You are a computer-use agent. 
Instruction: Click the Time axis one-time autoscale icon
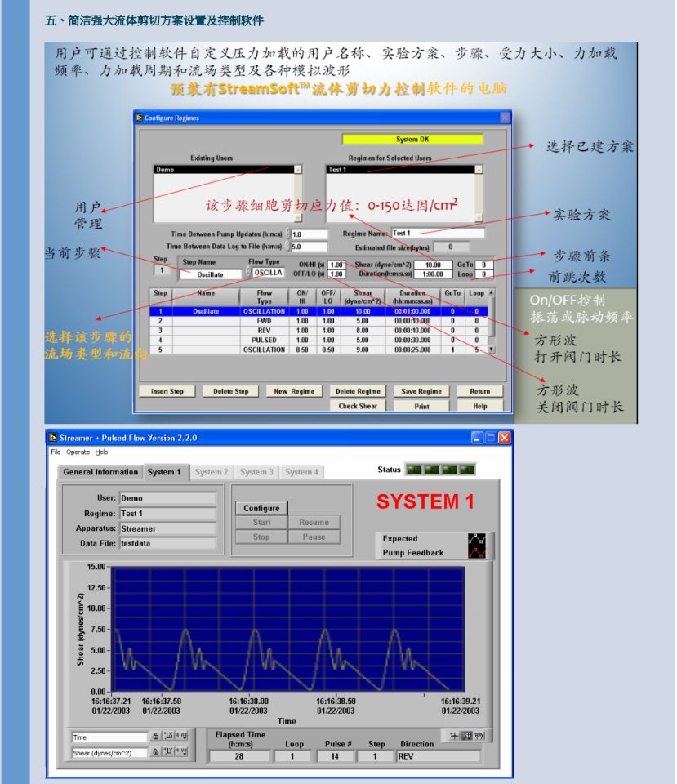click(168, 737)
